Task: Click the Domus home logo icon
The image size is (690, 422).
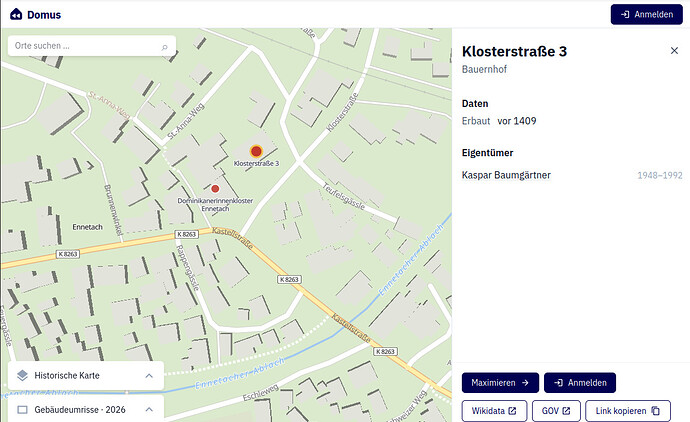Action: tap(16, 15)
